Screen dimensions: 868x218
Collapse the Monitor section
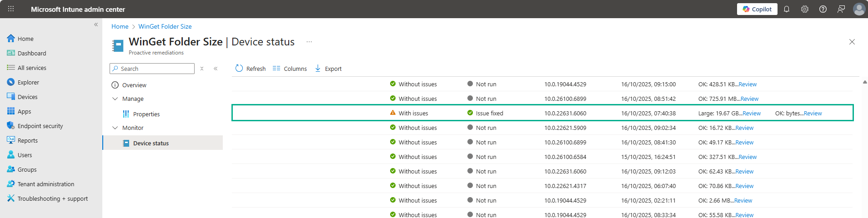tap(115, 128)
